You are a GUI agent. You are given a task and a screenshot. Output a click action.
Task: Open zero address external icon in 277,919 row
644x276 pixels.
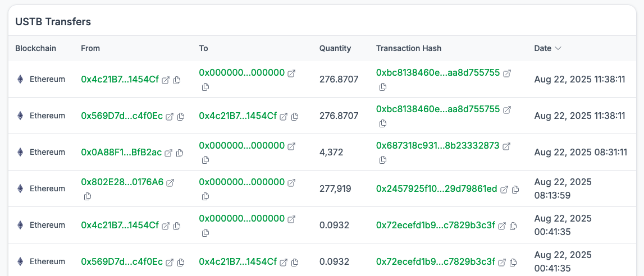click(291, 182)
